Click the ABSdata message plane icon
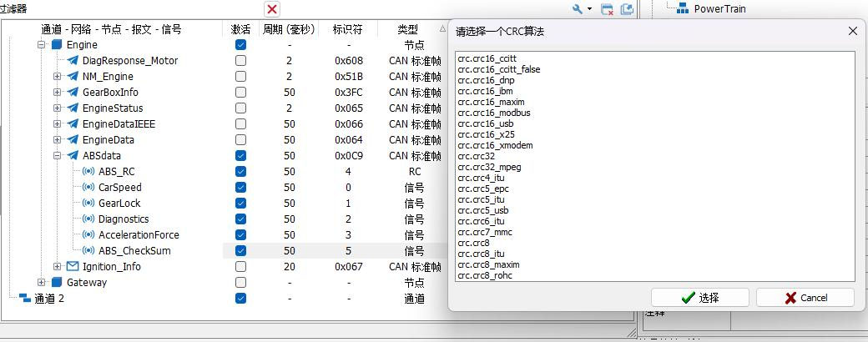868x342 pixels. coord(73,155)
